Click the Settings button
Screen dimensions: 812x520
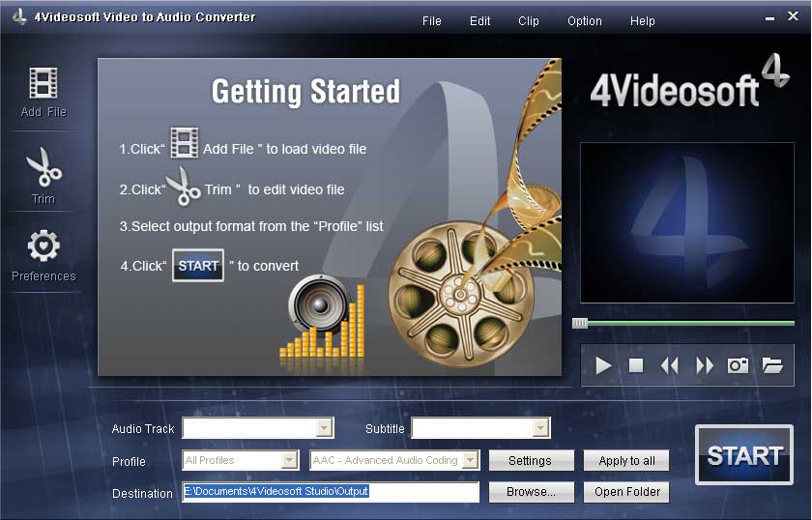[531, 461]
